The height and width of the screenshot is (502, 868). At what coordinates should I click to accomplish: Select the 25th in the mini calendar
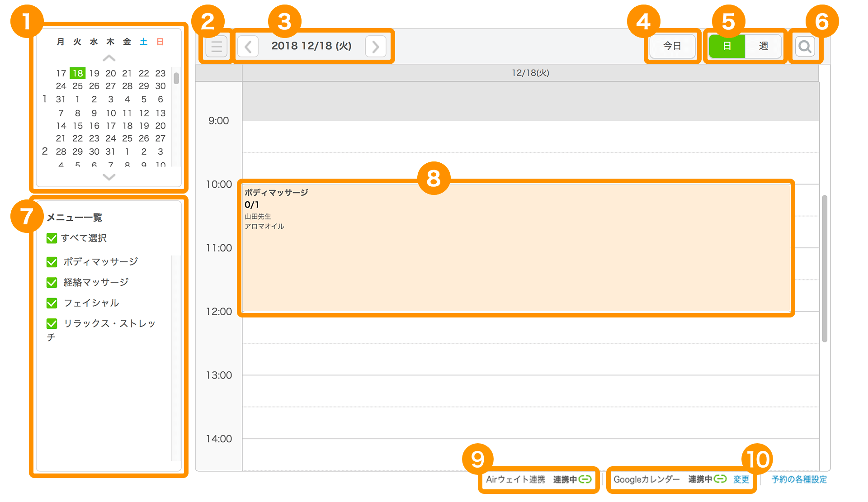pos(78,86)
